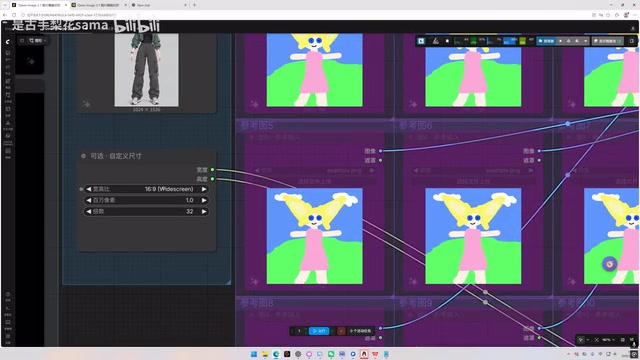Click the 参考图8 group title
The height and width of the screenshot is (360, 640).
point(256,303)
